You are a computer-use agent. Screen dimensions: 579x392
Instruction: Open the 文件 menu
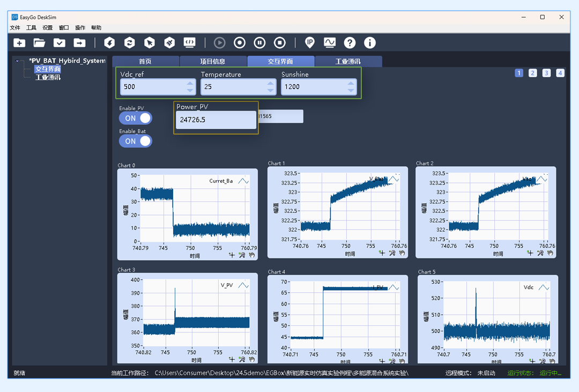coord(15,28)
